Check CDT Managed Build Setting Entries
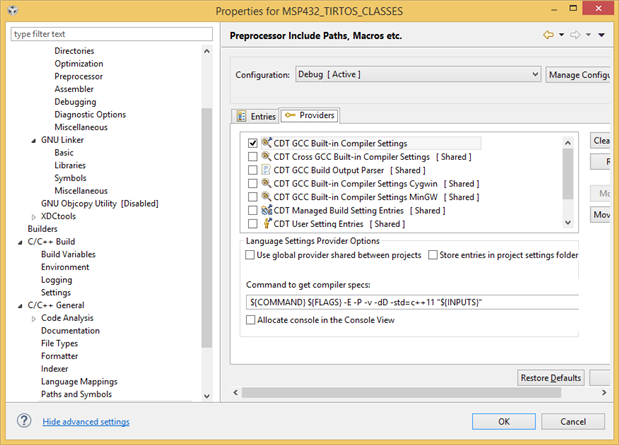This screenshot has height=445, width=619. (x=253, y=210)
